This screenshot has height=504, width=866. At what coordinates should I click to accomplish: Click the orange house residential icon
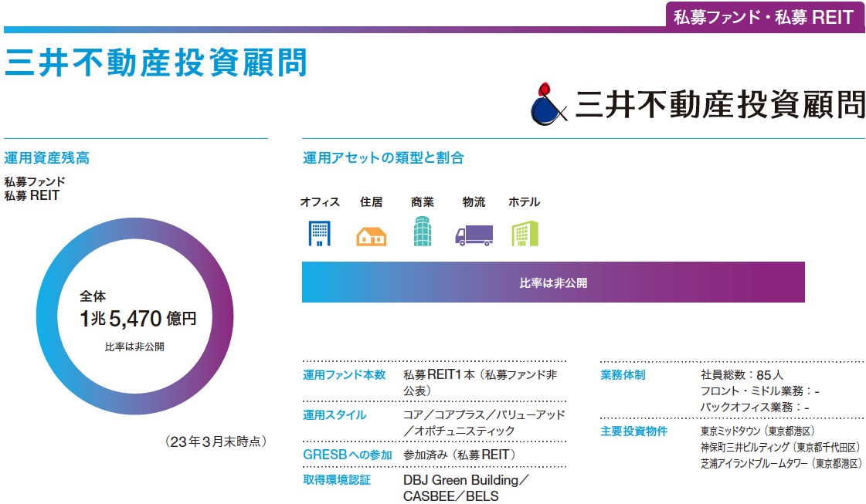371,236
